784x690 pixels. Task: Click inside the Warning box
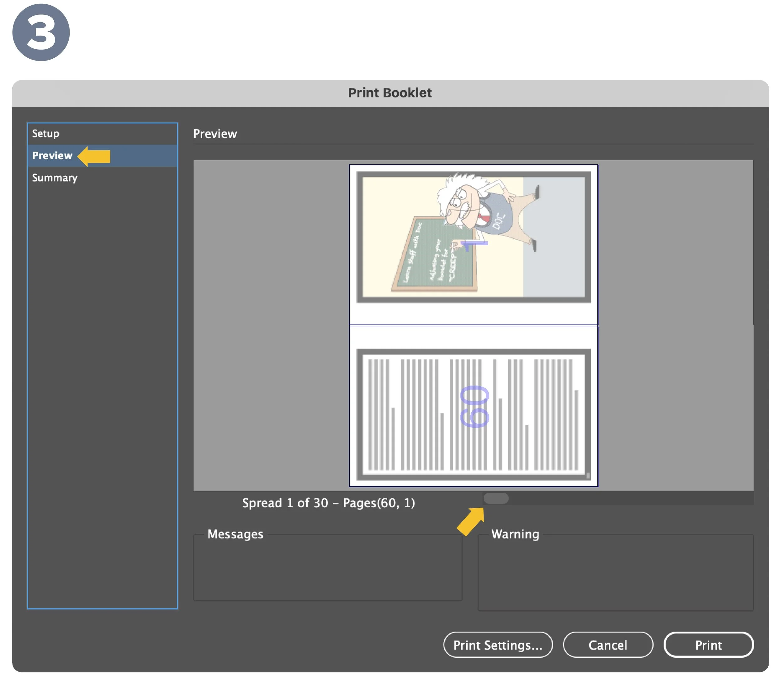[616, 574]
